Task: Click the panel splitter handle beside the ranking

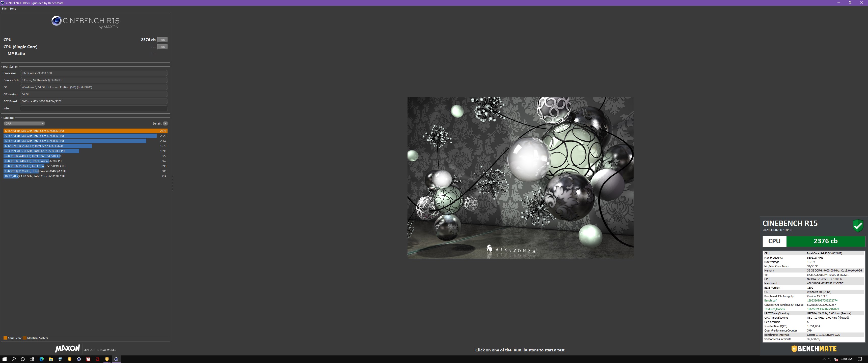Action: (173, 183)
